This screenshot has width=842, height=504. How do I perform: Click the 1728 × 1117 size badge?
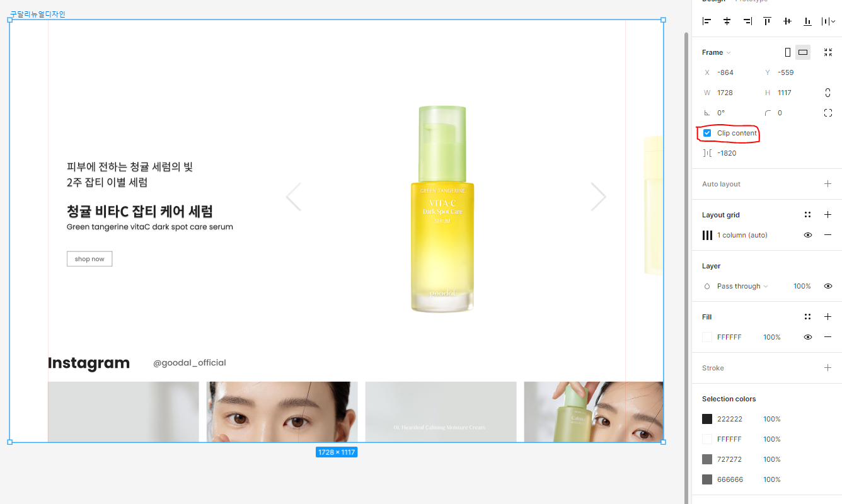click(337, 452)
